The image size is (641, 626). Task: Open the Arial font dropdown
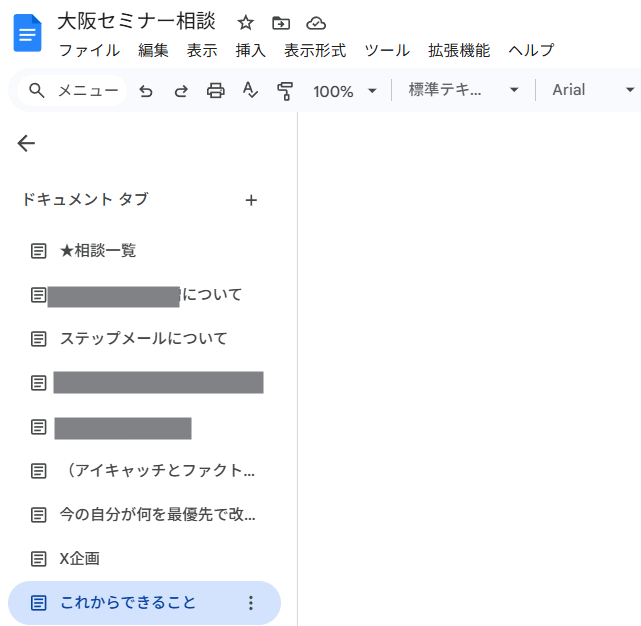[x=593, y=90]
